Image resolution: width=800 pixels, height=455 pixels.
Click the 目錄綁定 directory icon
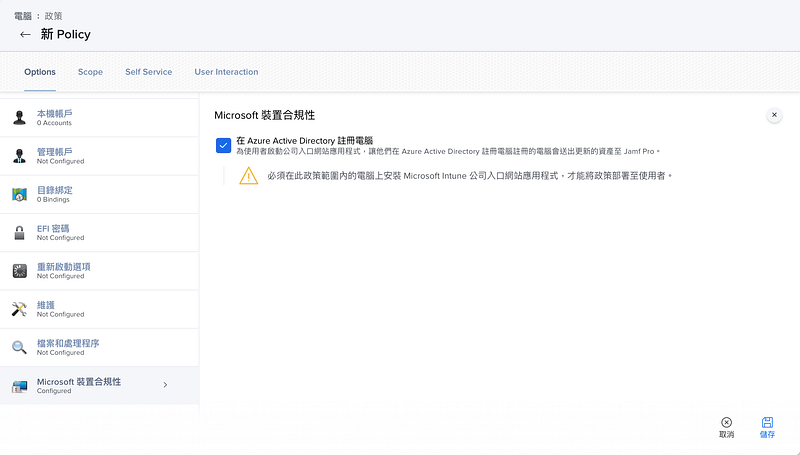coord(19,194)
